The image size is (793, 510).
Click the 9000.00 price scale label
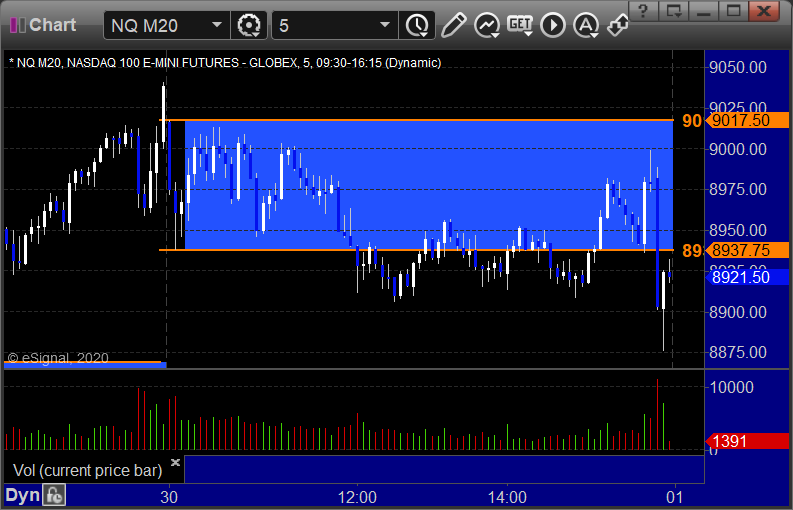pyautogui.click(x=738, y=149)
